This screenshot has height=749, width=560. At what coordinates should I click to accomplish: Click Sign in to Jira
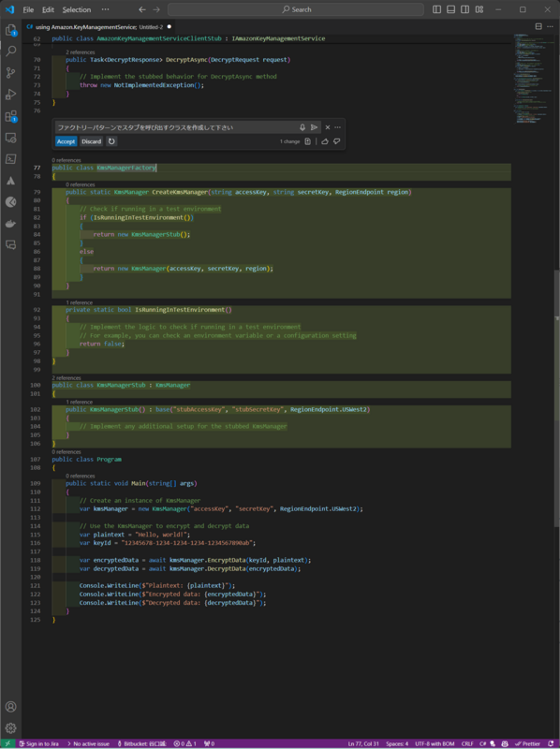37,743
